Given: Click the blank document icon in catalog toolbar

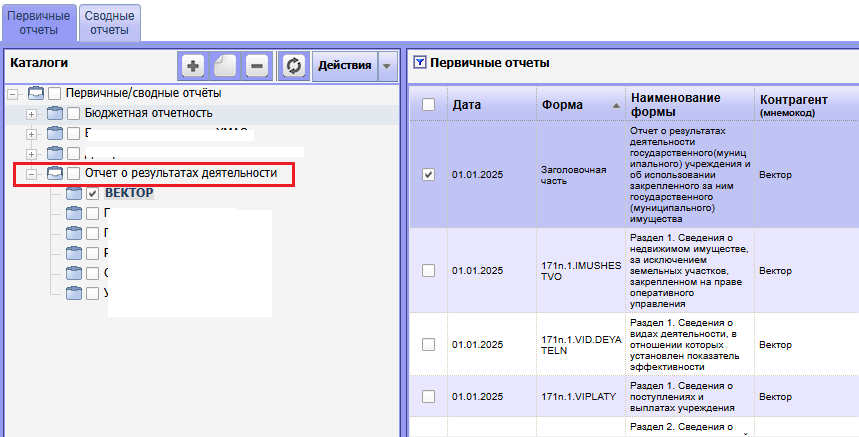Looking at the screenshot, I should pyautogui.click(x=225, y=66).
